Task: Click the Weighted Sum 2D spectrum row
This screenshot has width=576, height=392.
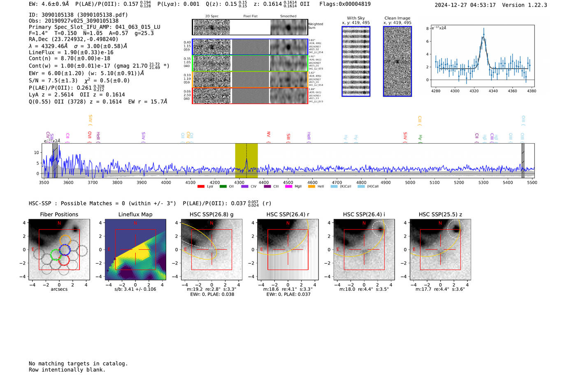Action: click(250, 27)
